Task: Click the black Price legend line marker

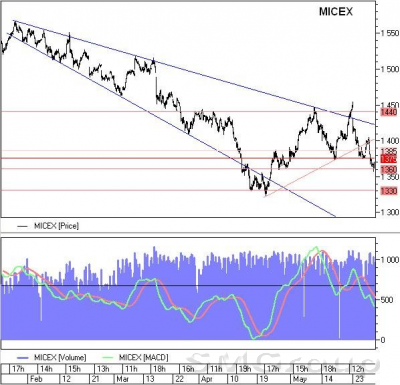Action: click(x=23, y=226)
